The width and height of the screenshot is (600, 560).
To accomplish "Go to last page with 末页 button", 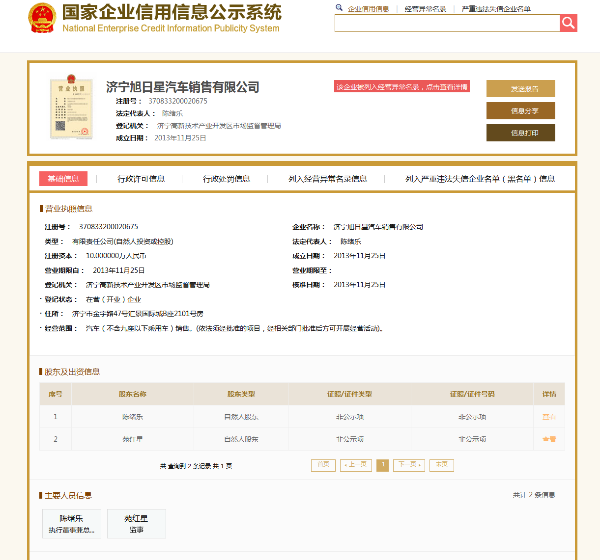I will pos(442,465).
